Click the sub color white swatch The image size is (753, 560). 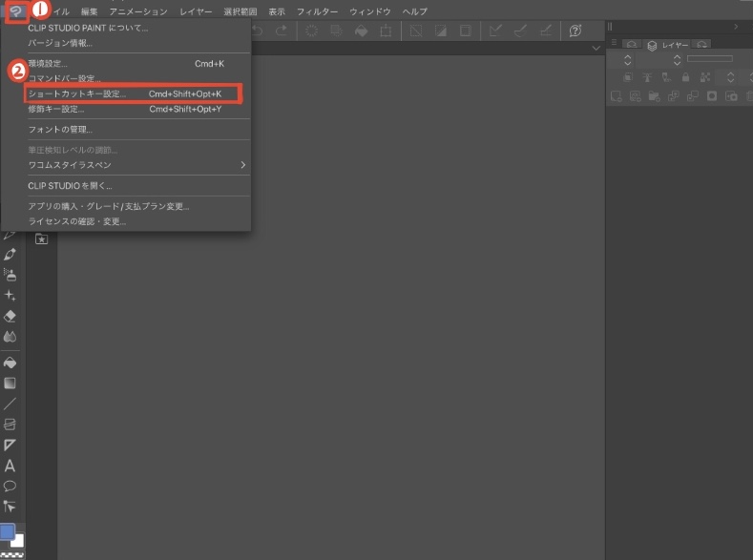tap(18, 541)
